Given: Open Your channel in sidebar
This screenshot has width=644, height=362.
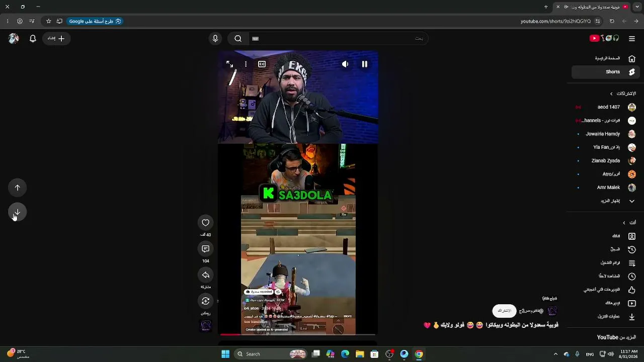Looking at the screenshot, I should point(606,236).
